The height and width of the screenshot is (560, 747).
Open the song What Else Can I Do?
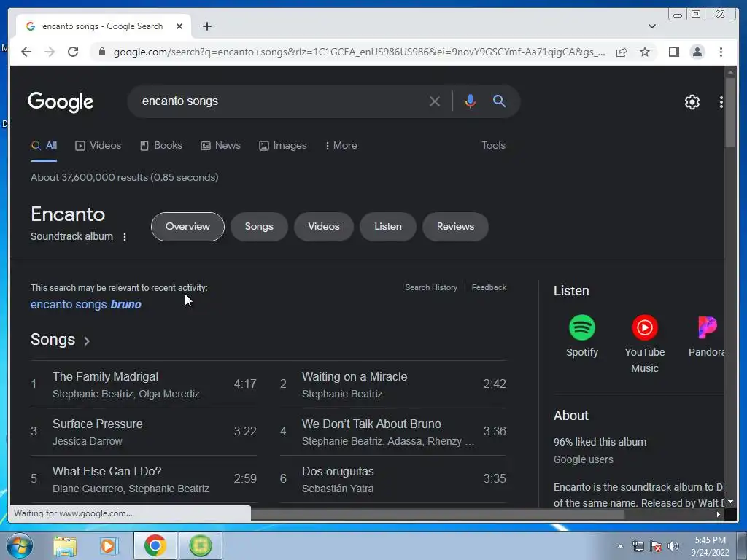click(x=144, y=479)
